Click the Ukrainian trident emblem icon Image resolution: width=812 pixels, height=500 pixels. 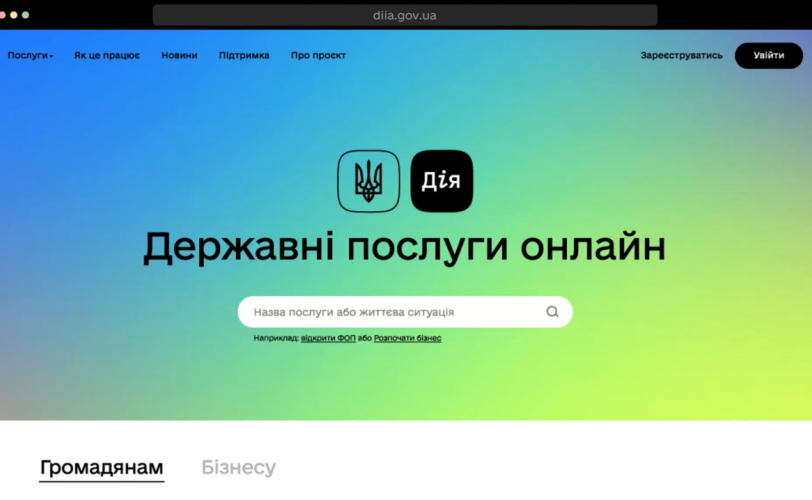(368, 181)
